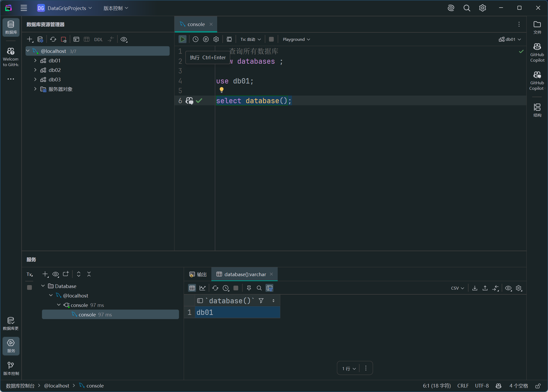
Task: Open the Structure panel in the right sidebar
Action: 537,110
